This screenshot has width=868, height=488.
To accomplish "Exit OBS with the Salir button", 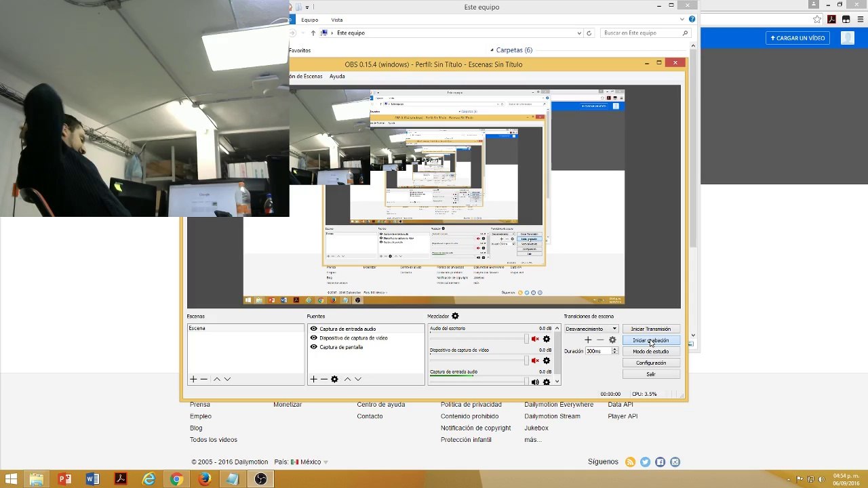I will coord(650,374).
